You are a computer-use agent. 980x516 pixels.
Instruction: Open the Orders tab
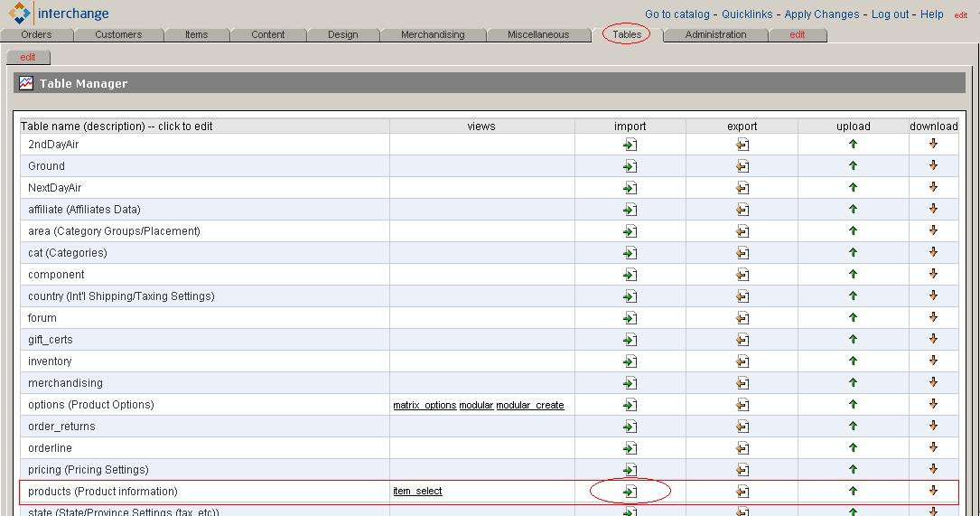(36, 35)
